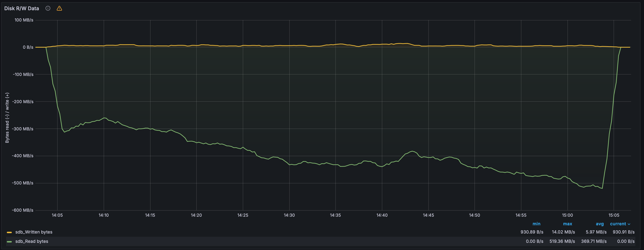
Task: Sort legend by the min column
Action: click(536, 224)
